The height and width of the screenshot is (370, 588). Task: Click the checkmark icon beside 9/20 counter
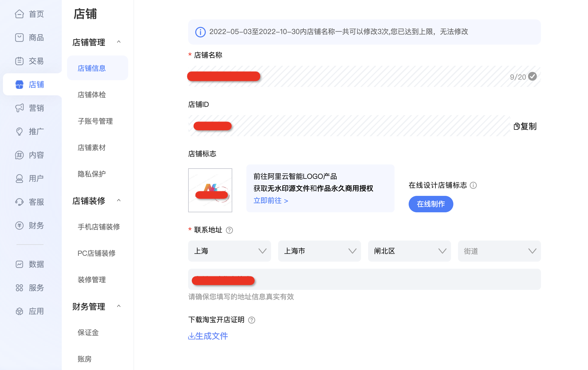532,76
